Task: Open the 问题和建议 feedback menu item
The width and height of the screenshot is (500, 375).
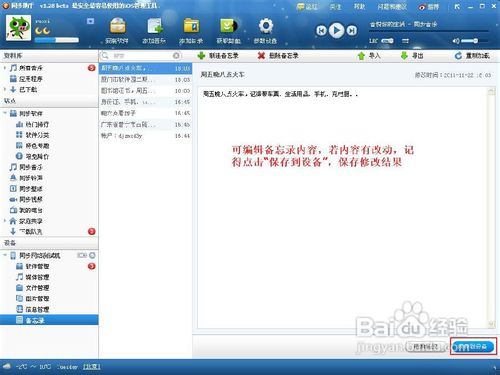Action: pos(392,7)
